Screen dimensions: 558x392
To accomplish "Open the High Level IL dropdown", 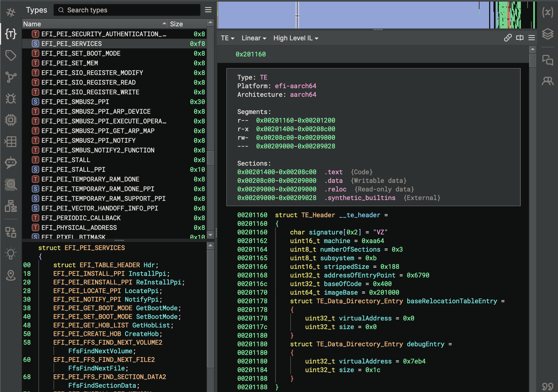I will point(296,38).
